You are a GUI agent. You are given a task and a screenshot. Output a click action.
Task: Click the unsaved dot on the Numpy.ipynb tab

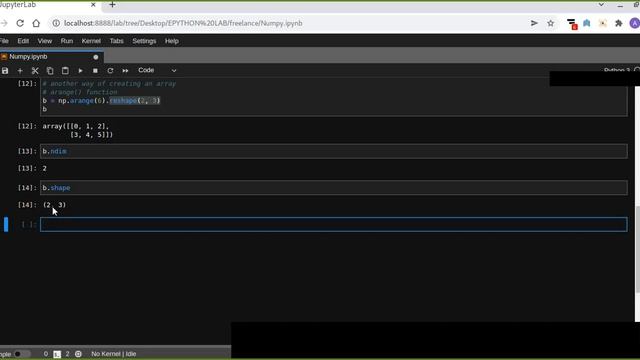(96, 57)
